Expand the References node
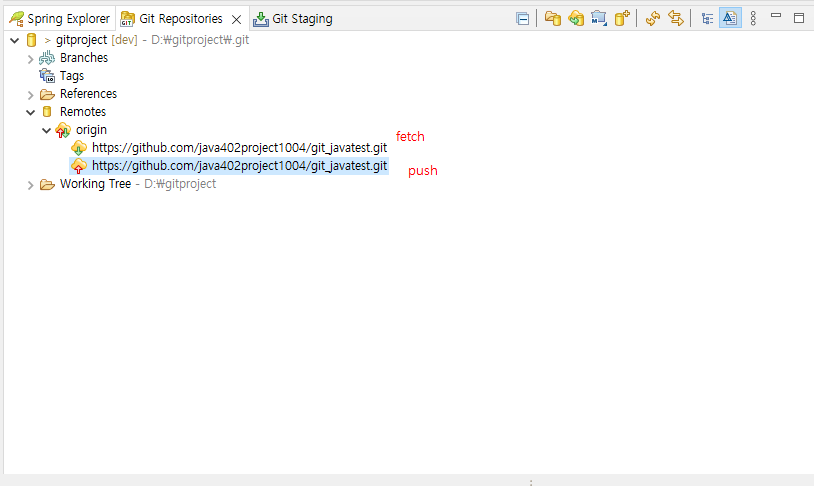 [30, 94]
